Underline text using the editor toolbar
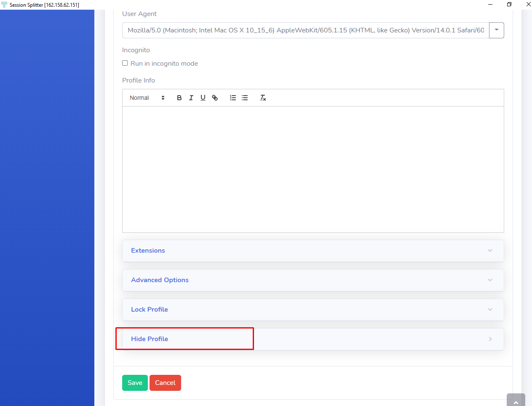This screenshot has width=532, height=406. 203,98
